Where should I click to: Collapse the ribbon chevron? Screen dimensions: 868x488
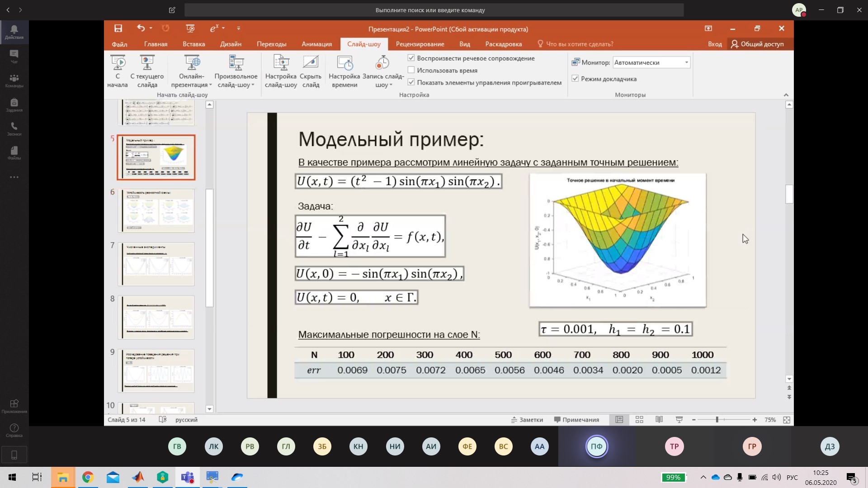tap(786, 95)
